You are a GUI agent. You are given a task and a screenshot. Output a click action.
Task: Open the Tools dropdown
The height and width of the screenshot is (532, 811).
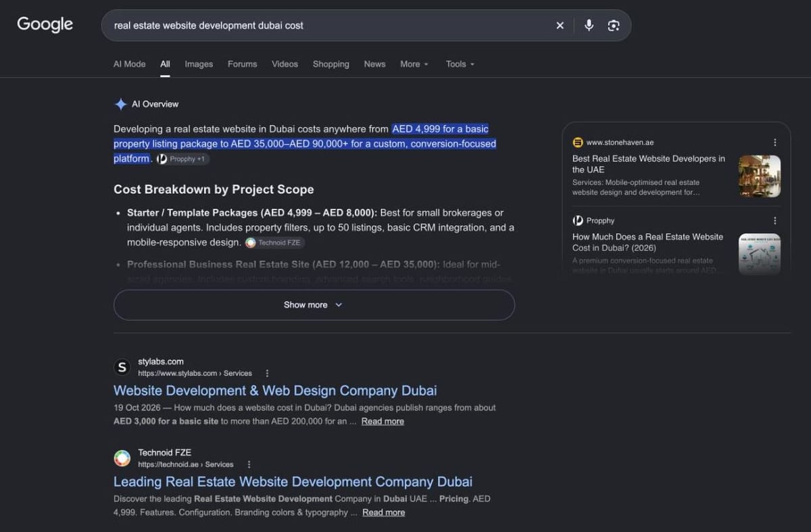[x=460, y=64]
